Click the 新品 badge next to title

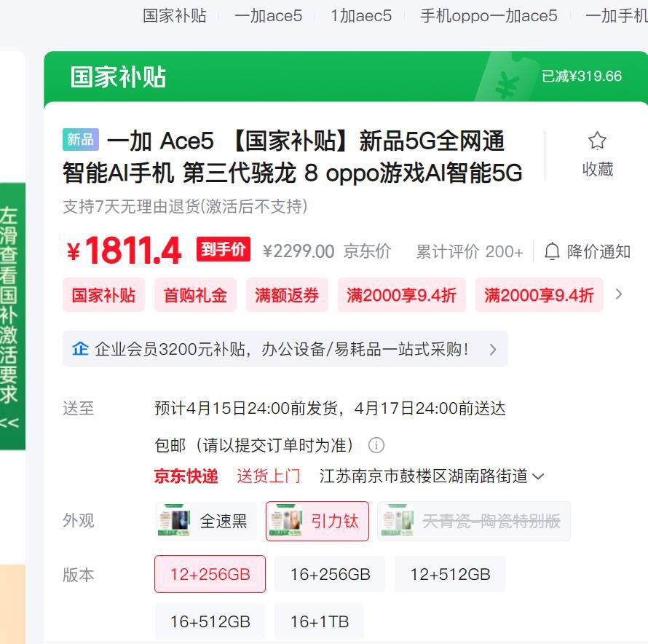click(x=81, y=140)
